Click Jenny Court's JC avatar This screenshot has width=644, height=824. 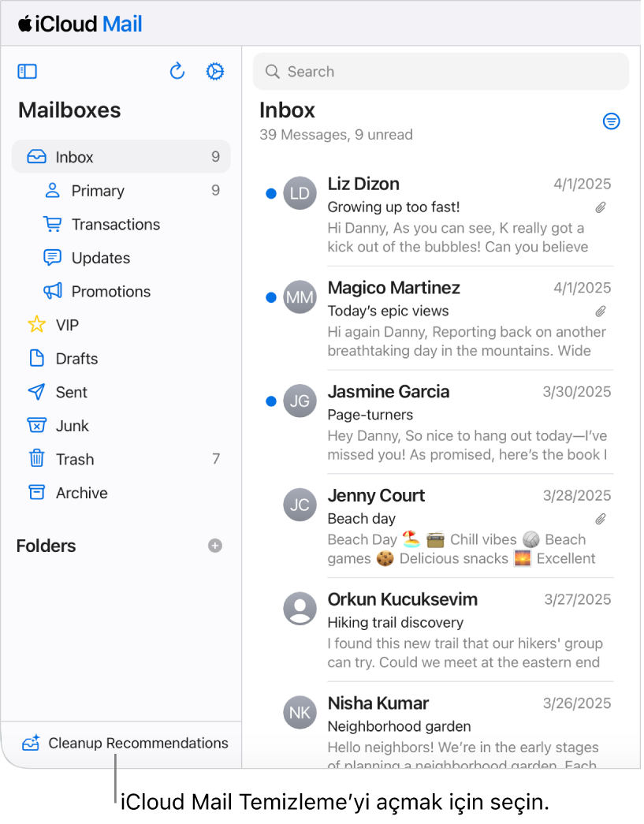point(300,505)
